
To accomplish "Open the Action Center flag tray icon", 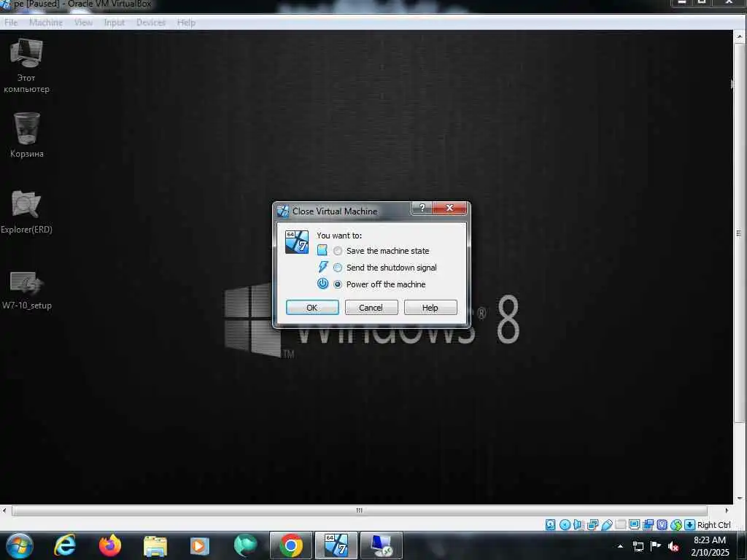I will click(x=656, y=545).
